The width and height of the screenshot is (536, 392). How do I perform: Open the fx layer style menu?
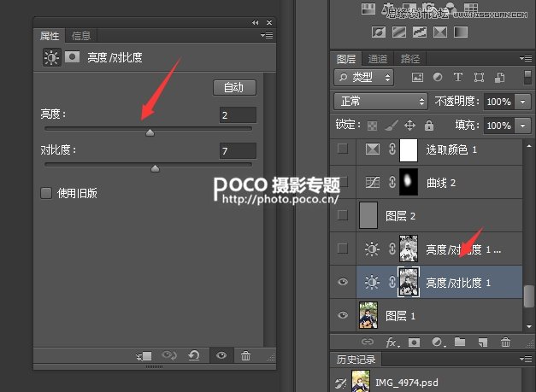click(392, 342)
